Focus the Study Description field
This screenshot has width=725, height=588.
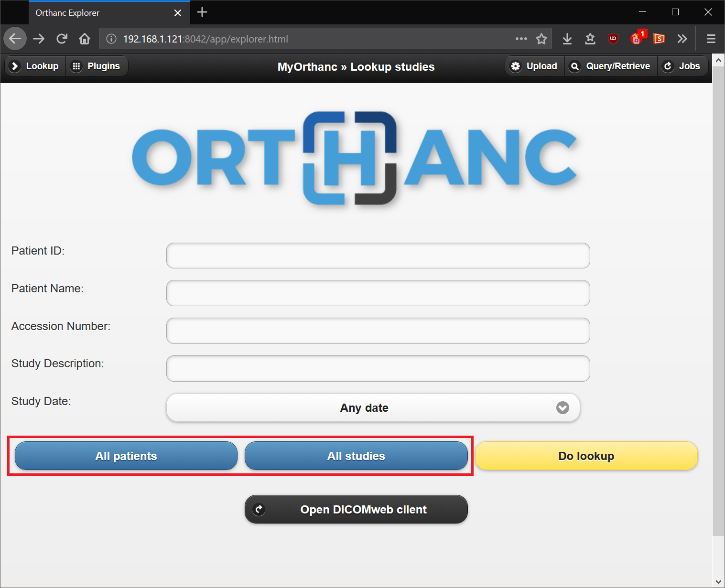(x=378, y=368)
